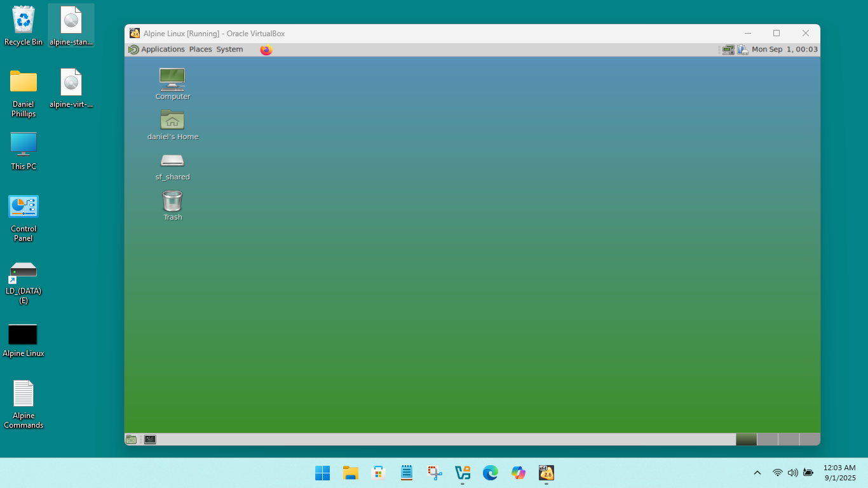868x488 pixels.
Task: Open Copilot from the taskbar
Action: [x=519, y=473]
